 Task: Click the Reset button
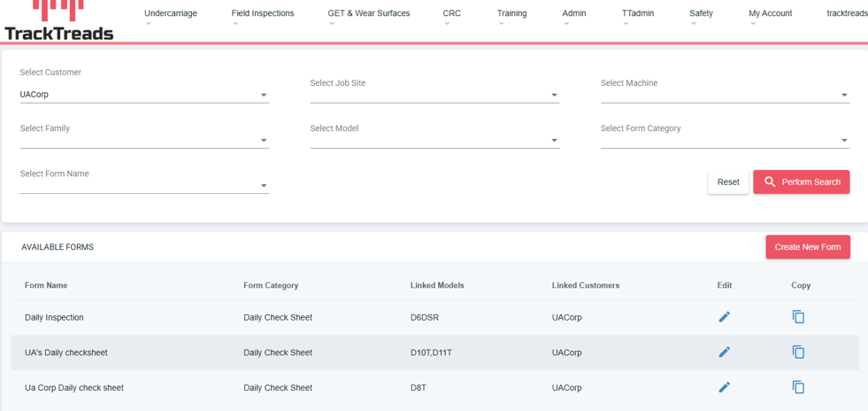pos(727,182)
